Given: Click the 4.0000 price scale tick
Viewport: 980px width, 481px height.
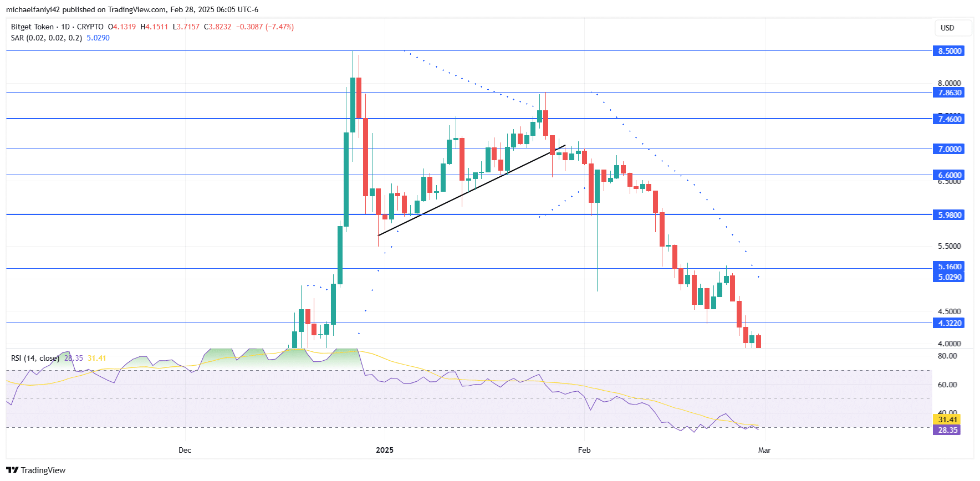Looking at the screenshot, I should coord(949,344).
